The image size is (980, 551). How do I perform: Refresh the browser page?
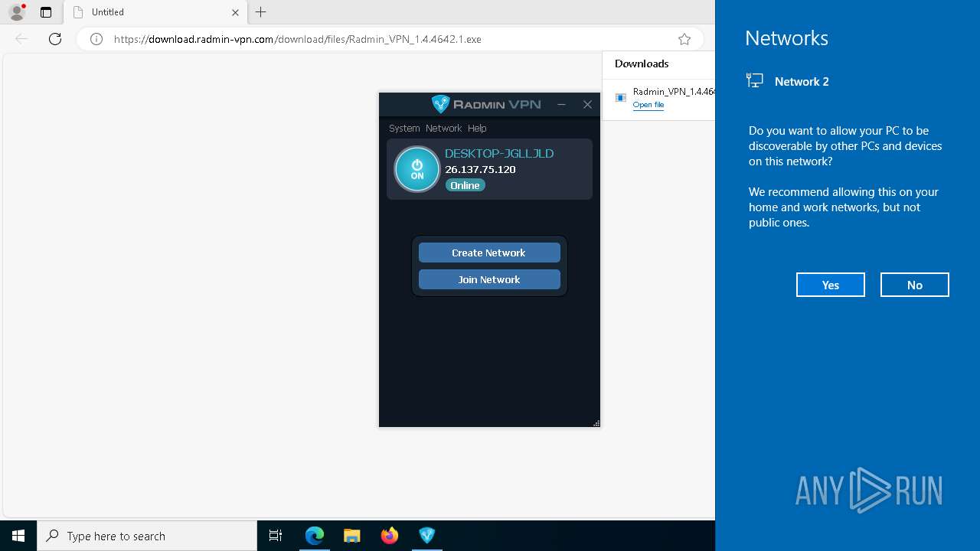click(x=55, y=39)
